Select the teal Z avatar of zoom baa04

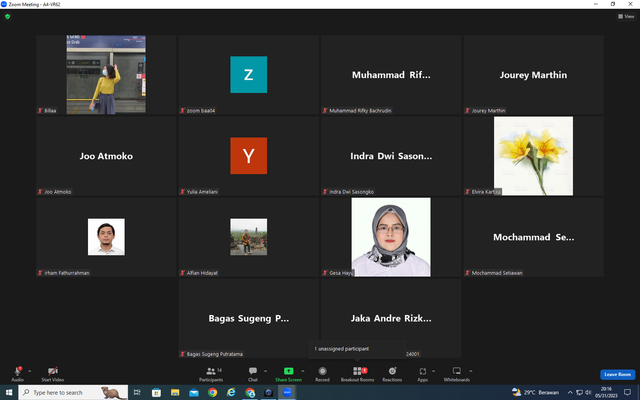[x=249, y=74]
